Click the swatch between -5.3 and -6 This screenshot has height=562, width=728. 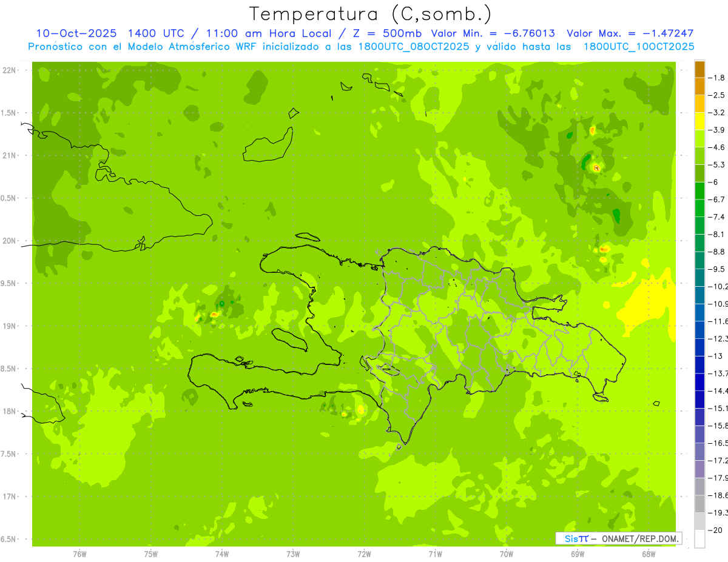point(699,173)
